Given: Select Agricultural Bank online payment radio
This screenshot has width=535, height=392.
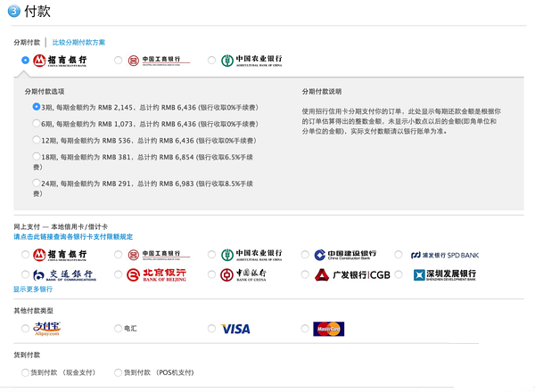Looking at the screenshot, I should pyautogui.click(x=211, y=255).
